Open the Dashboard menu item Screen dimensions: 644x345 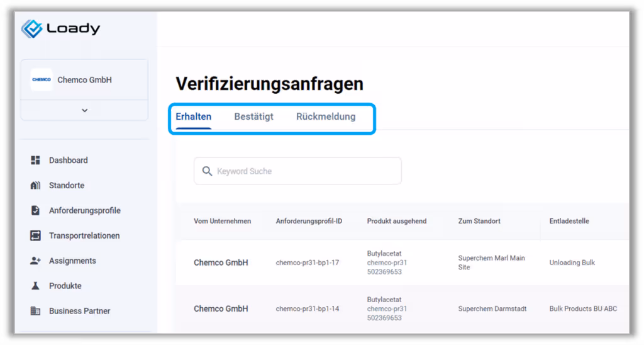(x=68, y=160)
